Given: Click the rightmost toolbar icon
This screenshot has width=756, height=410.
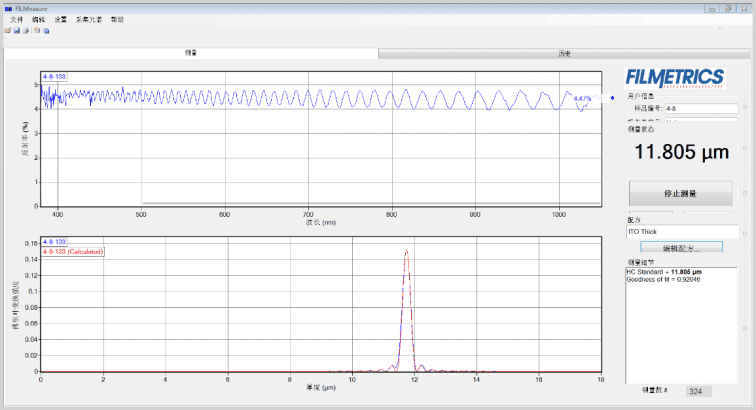Looking at the screenshot, I should [46, 30].
